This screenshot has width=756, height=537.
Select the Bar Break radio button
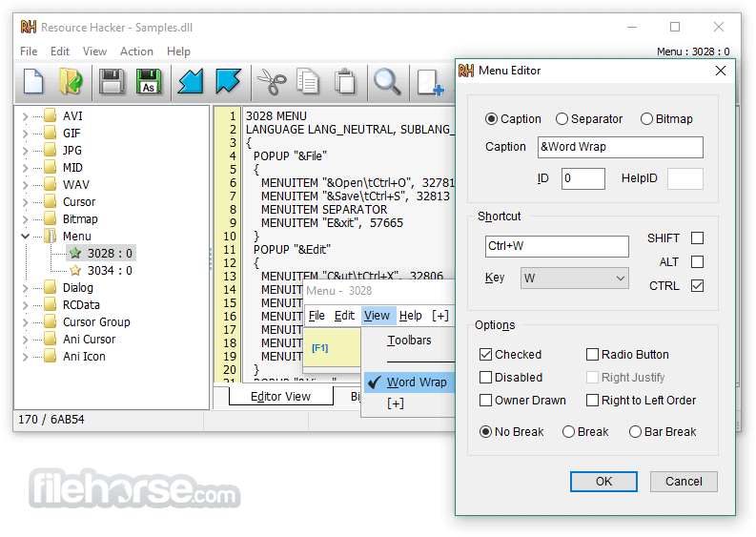(x=635, y=431)
